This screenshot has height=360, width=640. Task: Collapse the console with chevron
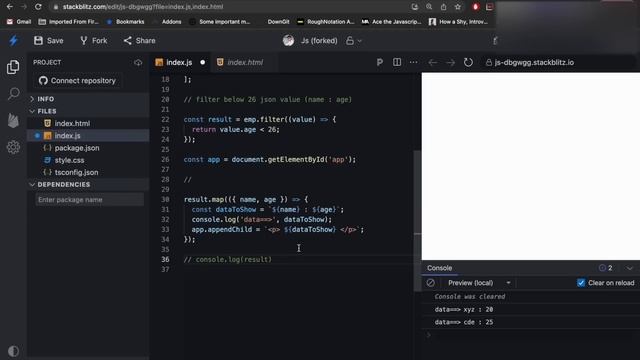[629, 268]
